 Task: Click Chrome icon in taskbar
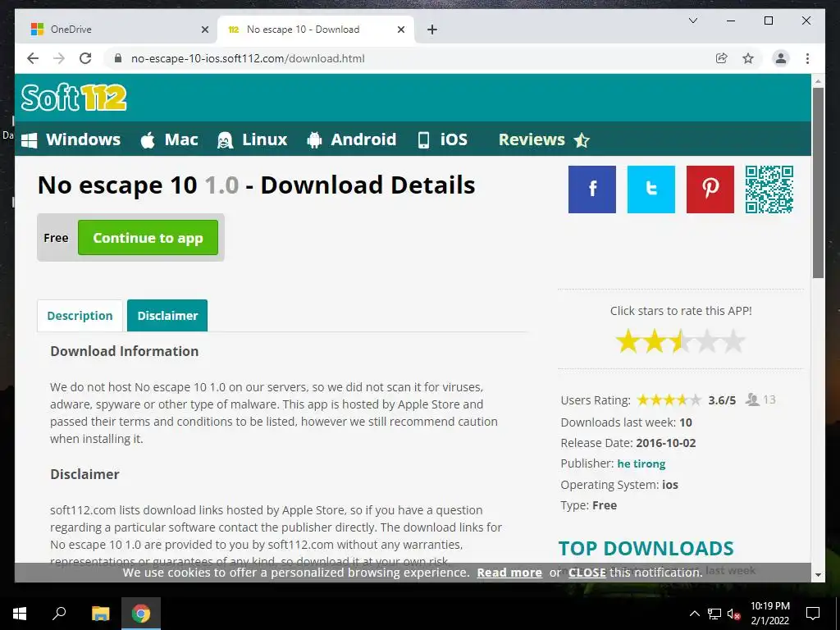pos(141,614)
